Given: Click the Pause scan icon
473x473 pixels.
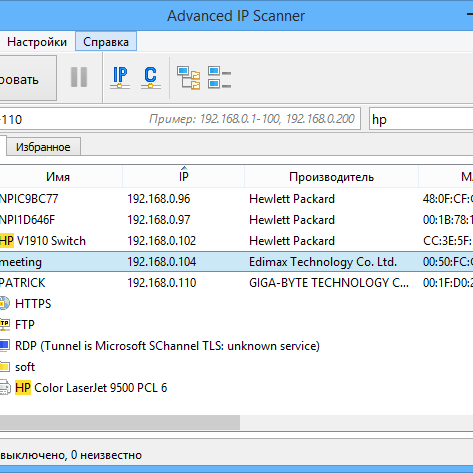Looking at the screenshot, I should point(79,77).
